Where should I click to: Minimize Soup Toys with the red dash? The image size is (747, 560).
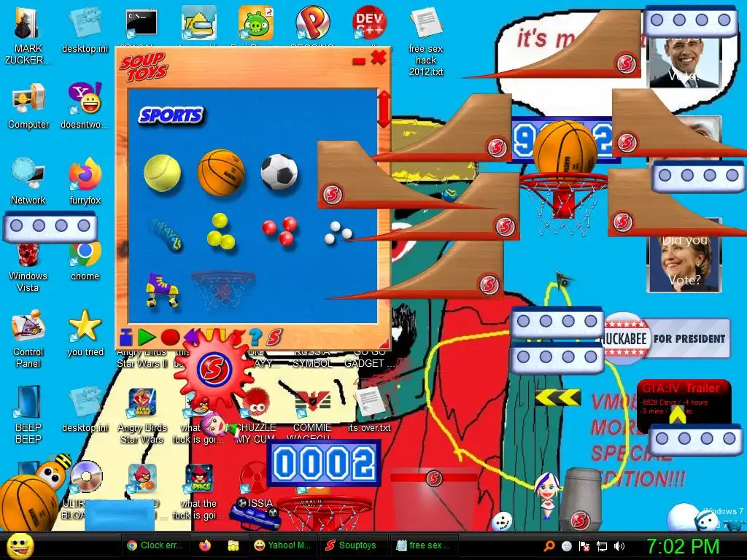point(359,61)
